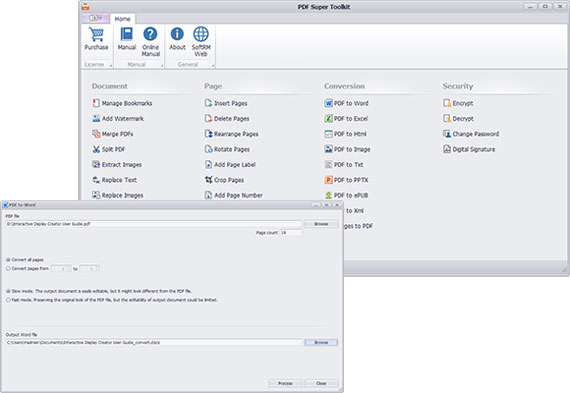Expand the General group launcher arrow
This screenshot has height=393, width=570.
pos(213,66)
